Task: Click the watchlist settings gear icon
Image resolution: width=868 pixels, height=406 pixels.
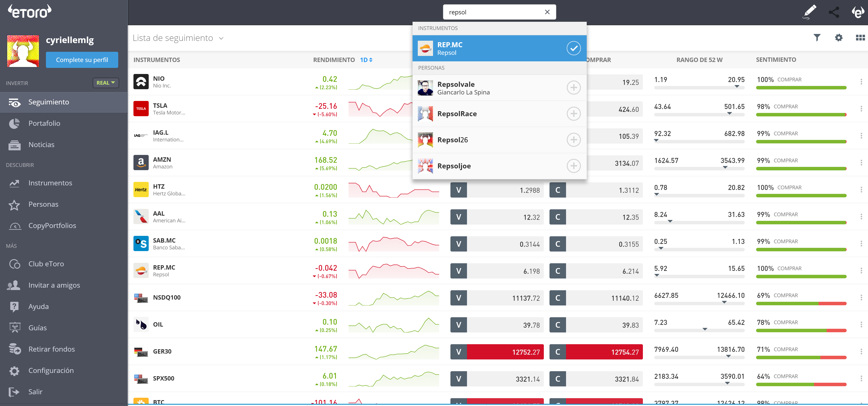Action: pos(838,38)
